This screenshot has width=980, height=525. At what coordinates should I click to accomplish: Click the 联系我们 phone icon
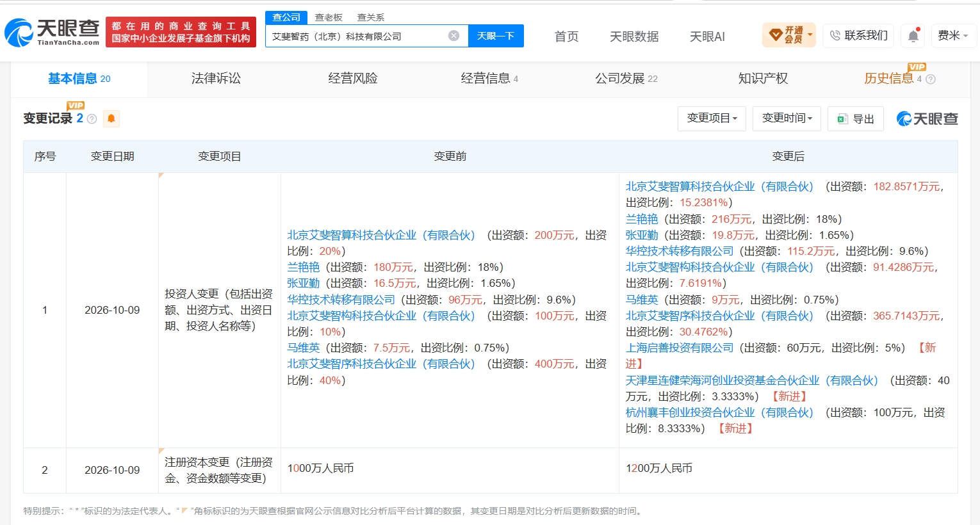(x=835, y=36)
